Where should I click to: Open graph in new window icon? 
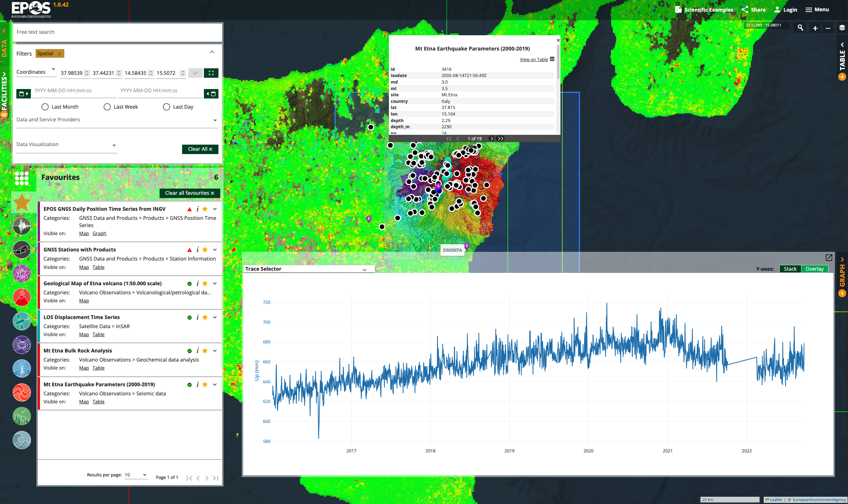(829, 258)
